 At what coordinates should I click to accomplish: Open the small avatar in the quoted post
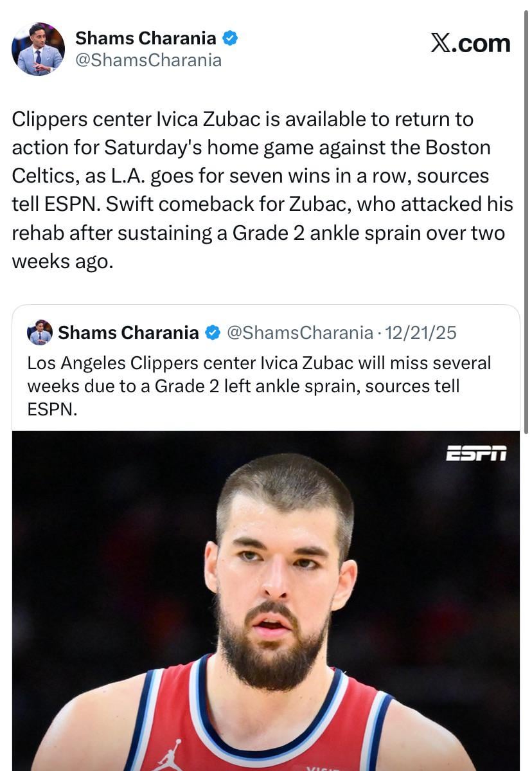tap(39, 332)
